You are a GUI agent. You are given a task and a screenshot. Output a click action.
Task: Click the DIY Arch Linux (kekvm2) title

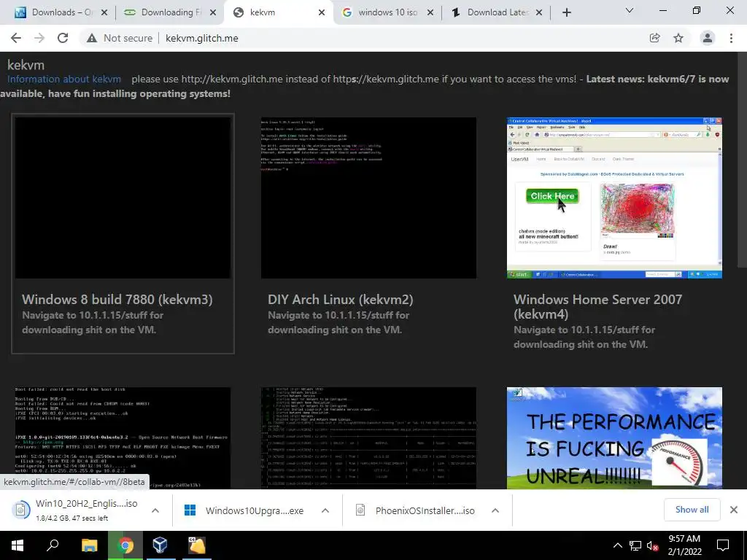click(x=340, y=300)
